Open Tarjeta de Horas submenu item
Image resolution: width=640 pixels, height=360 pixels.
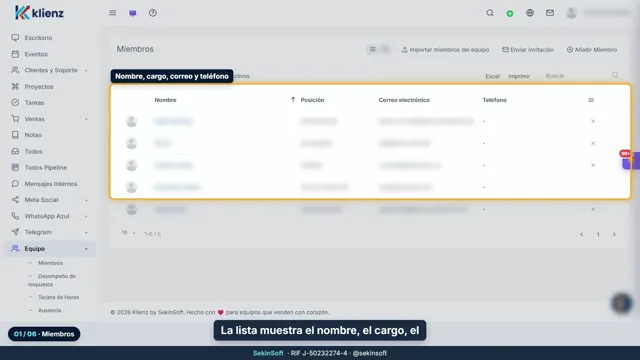(58, 297)
